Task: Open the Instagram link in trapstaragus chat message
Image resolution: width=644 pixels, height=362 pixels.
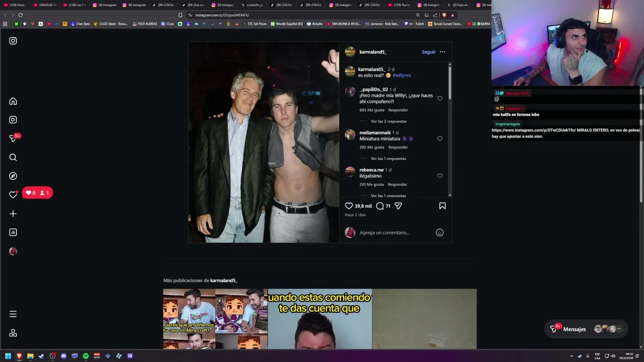Action: pyautogui.click(x=533, y=130)
